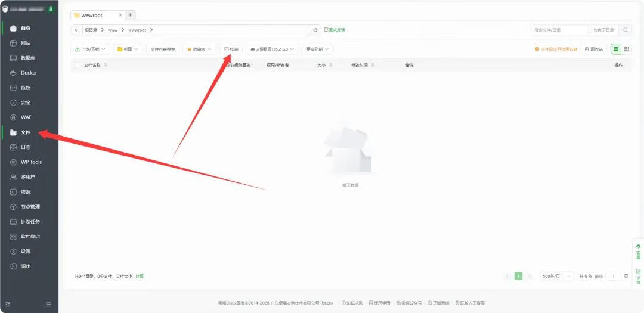Open 节点管理 node management
Image resolution: width=644 pixels, height=313 pixels.
pyautogui.click(x=30, y=207)
